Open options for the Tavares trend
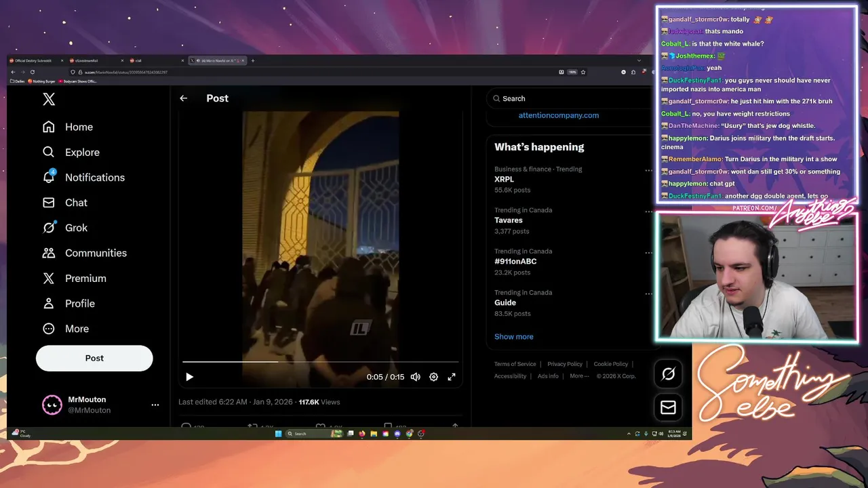The width and height of the screenshot is (868, 488). (648, 211)
